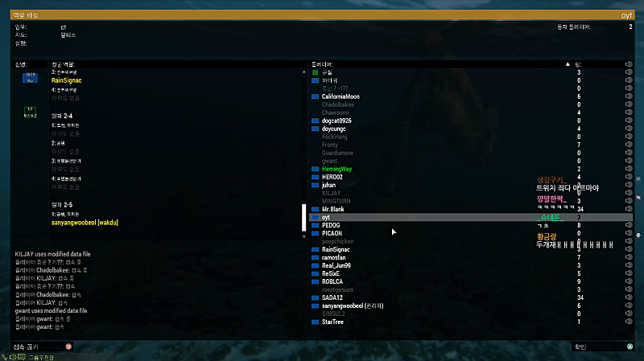Click the 알파 2-4 group heading
Image resolution: width=644 pixels, height=361 pixels.
click(62, 116)
